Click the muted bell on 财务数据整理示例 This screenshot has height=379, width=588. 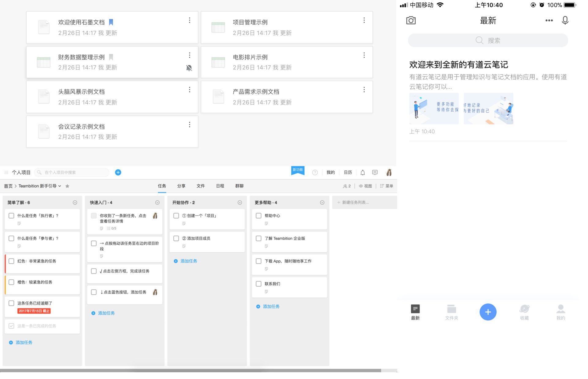coord(189,68)
